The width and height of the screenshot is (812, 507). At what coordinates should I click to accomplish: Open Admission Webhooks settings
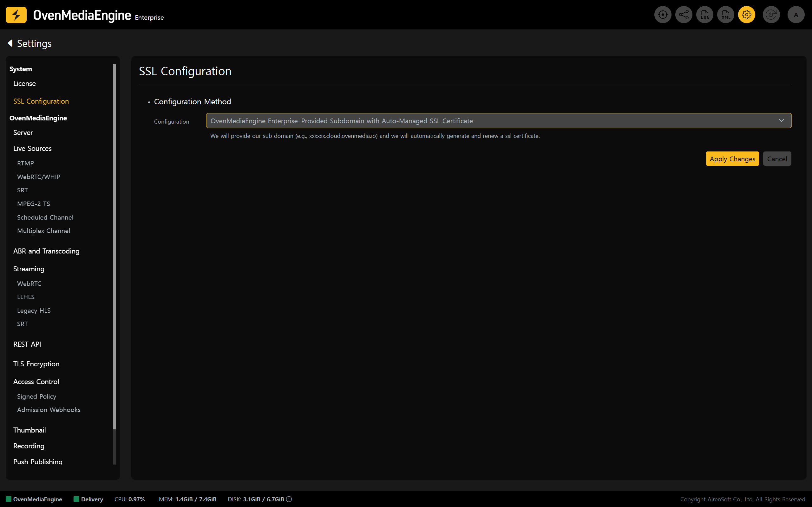coord(49,410)
